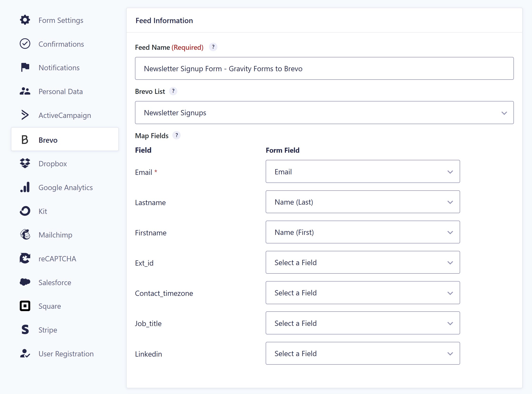Image resolution: width=532 pixels, height=394 pixels.
Task: Click the Linkedin field label
Action: 149,354
